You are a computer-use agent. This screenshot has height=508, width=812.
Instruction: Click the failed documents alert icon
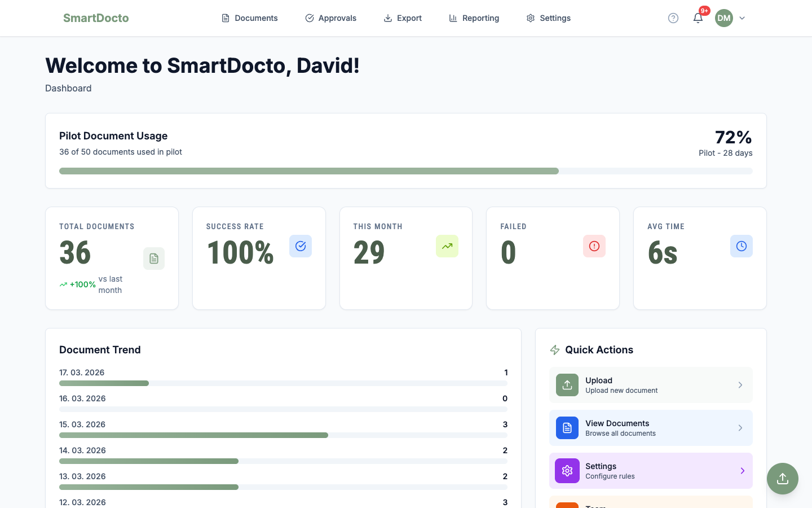pos(594,246)
